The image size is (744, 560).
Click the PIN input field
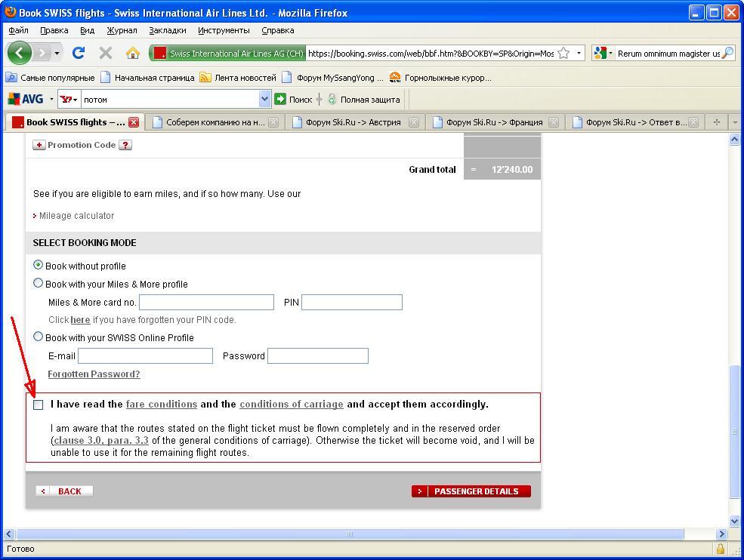tap(352, 303)
